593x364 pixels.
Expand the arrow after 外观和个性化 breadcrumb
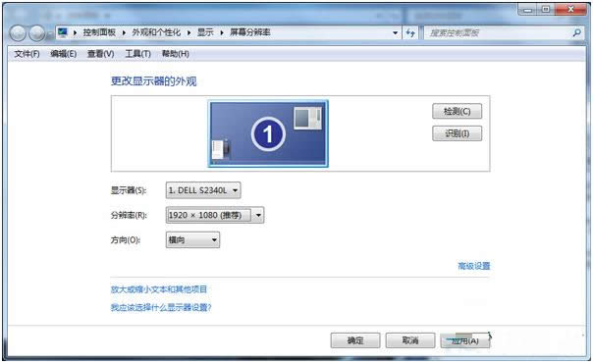[189, 33]
